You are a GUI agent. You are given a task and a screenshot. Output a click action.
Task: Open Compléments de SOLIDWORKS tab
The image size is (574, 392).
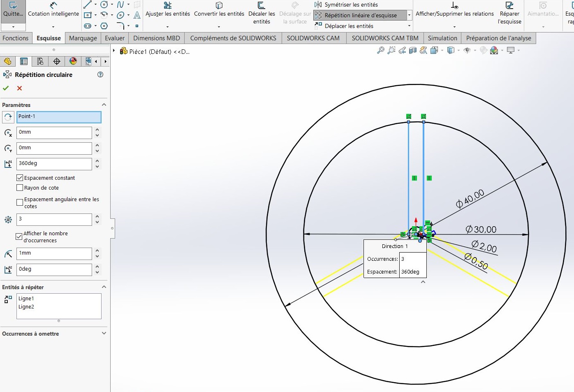click(233, 38)
